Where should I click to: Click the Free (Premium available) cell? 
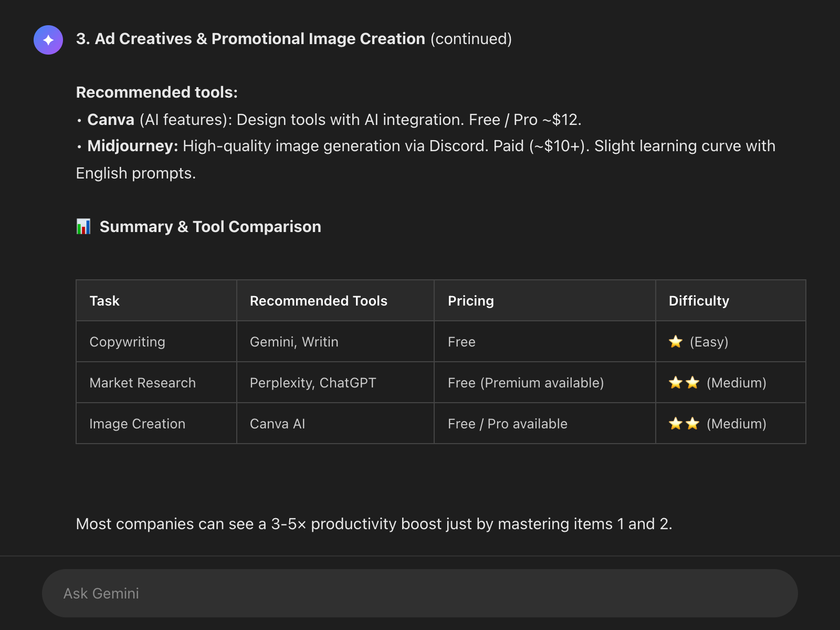click(x=526, y=383)
